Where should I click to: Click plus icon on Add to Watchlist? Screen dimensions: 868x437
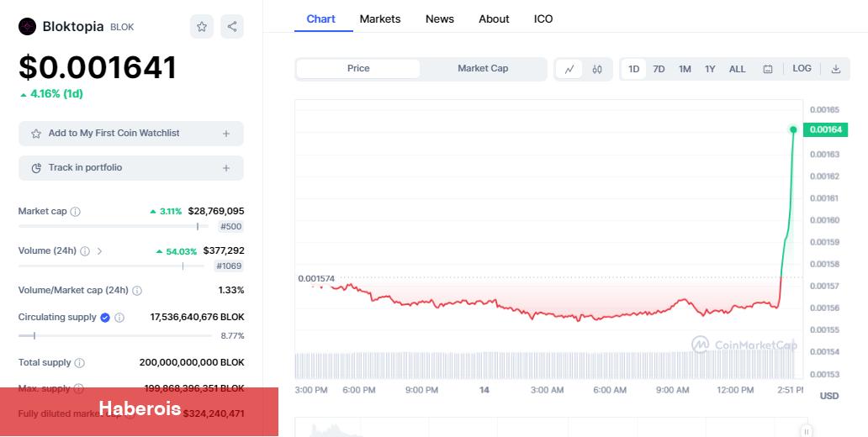[226, 134]
